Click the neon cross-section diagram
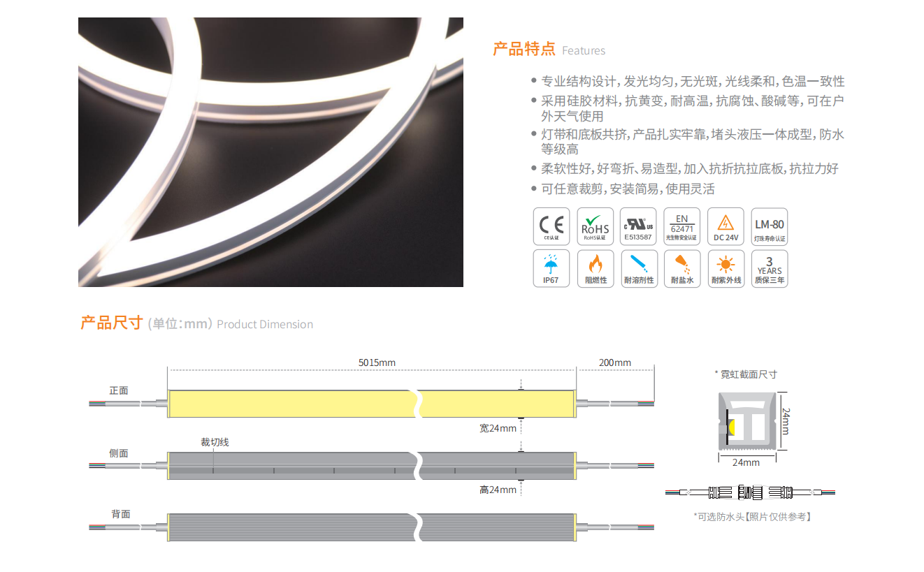Screen dimensions: 924x572 746,418
